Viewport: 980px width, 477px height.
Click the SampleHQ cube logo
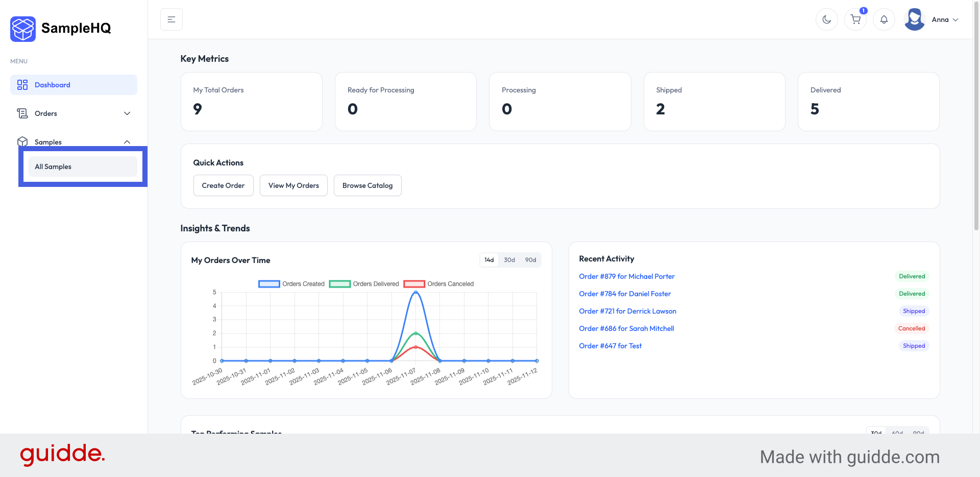[x=23, y=29]
